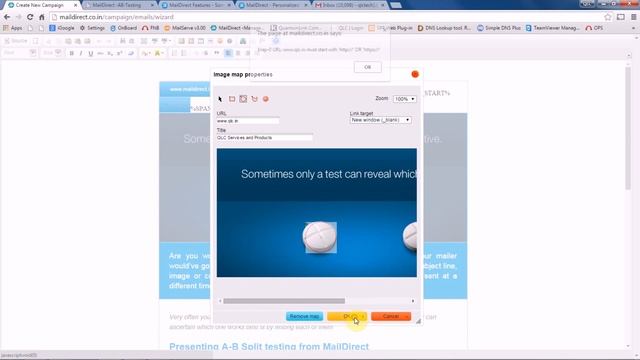This screenshot has height=360, width=640.
Task: Confirm with the yellow OK button
Action: tap(347, 316)
